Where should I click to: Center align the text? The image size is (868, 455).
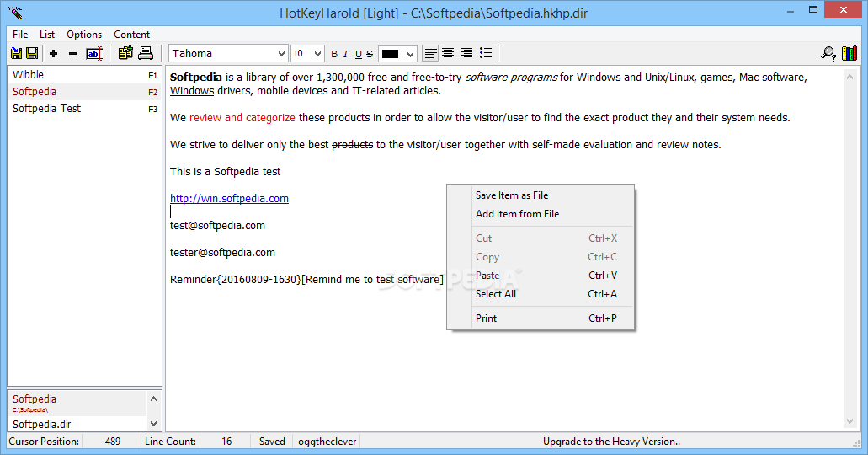point(448,53)
